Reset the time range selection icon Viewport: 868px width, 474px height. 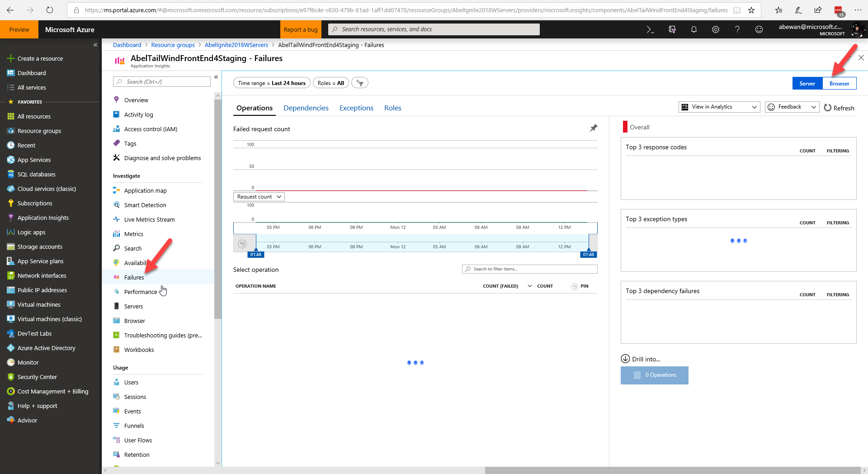click(242, 244)
